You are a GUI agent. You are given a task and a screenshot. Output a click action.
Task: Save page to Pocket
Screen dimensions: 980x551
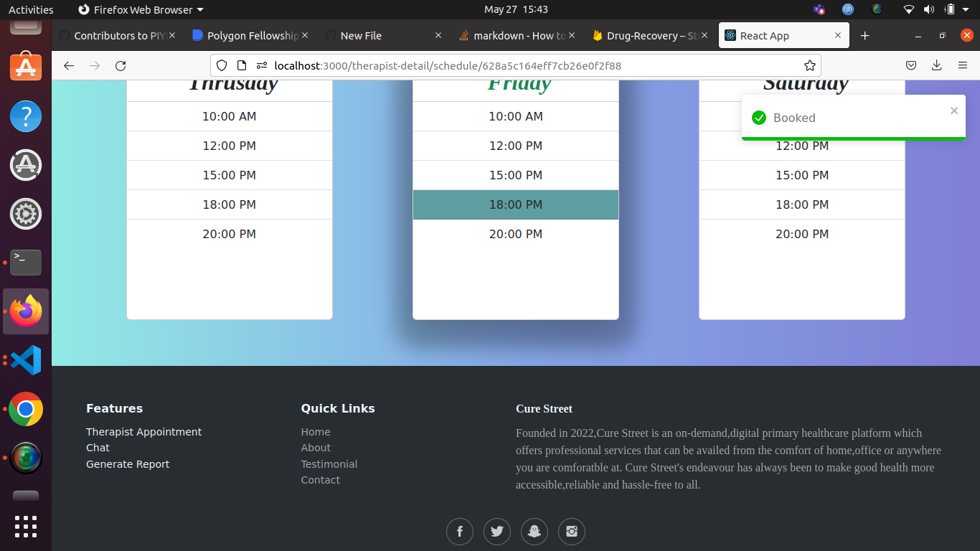coord(911,65)
